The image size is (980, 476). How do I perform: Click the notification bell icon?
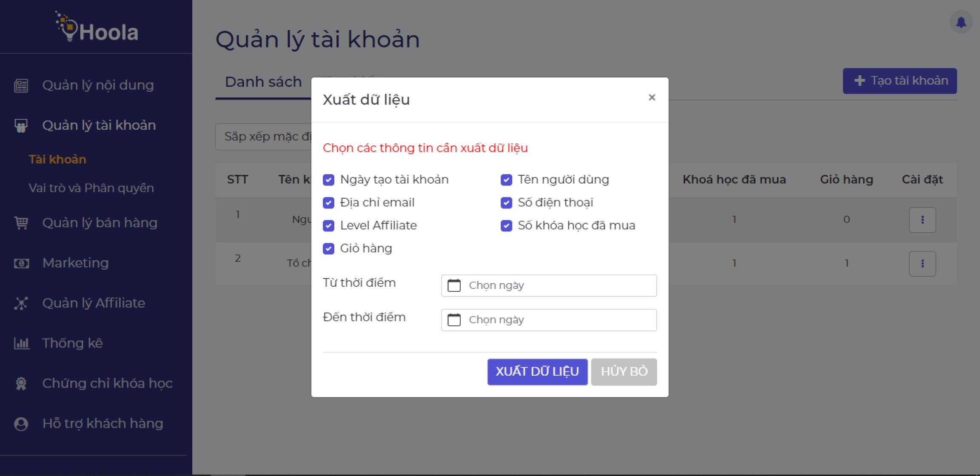(x=961, y=22)
